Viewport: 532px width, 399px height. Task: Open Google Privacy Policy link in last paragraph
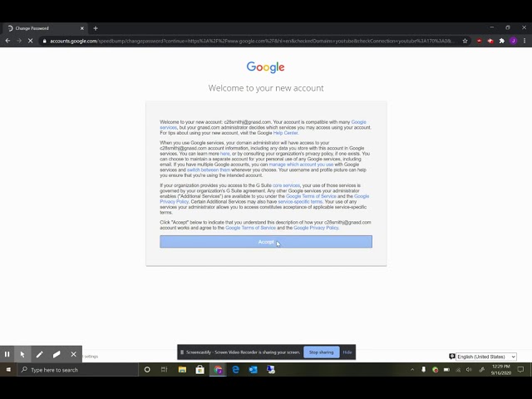click(x=316, y=228)
